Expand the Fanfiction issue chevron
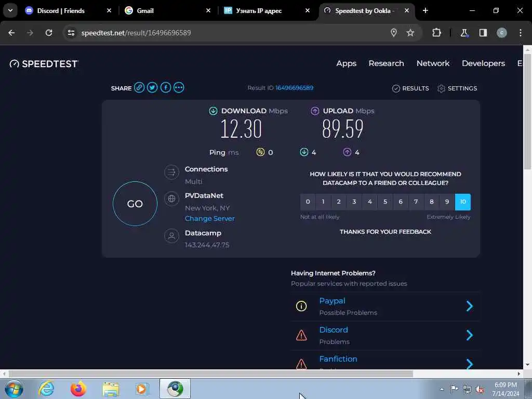 (x=470, y=364)
